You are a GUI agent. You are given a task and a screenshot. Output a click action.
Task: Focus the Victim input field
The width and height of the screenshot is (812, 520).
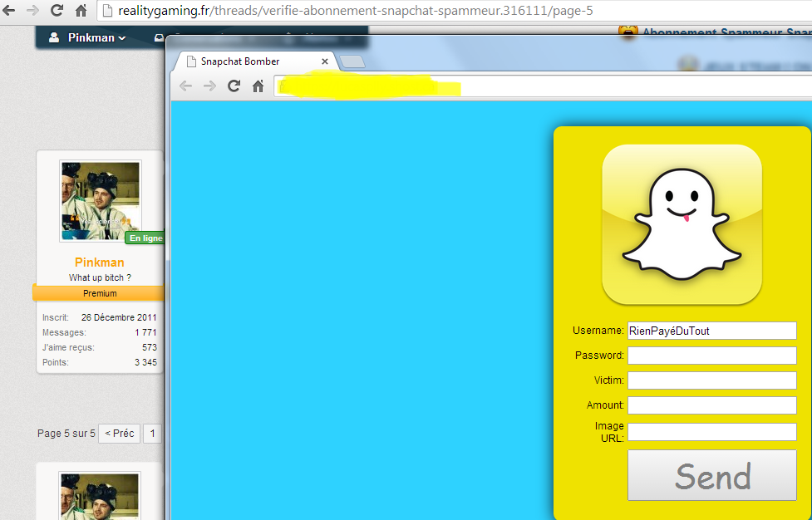[712, 380]
